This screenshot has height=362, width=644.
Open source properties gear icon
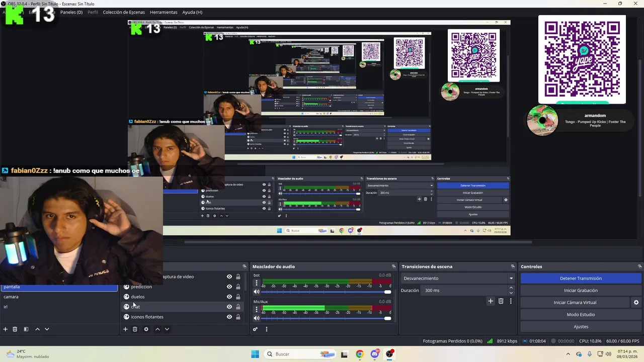146,329
